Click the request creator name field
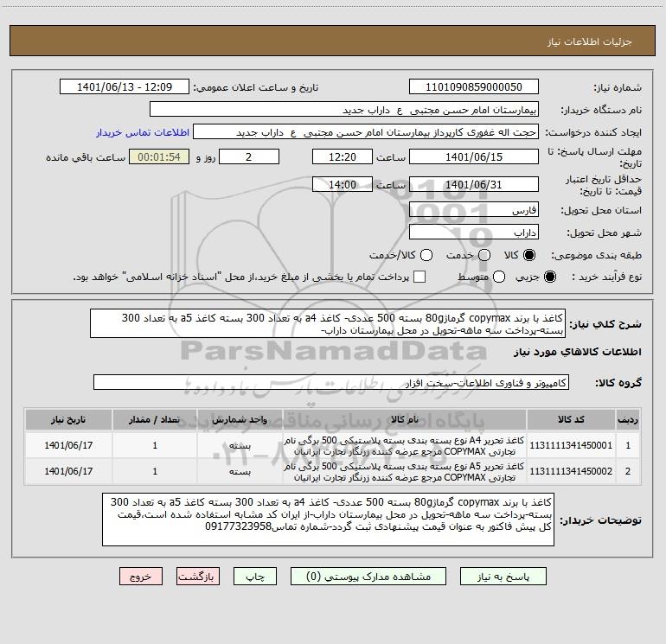 pos(366,132)
